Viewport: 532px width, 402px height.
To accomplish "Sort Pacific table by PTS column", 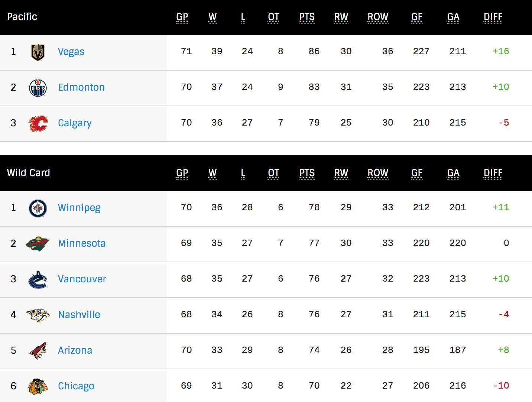I will (x=307, y=17).
